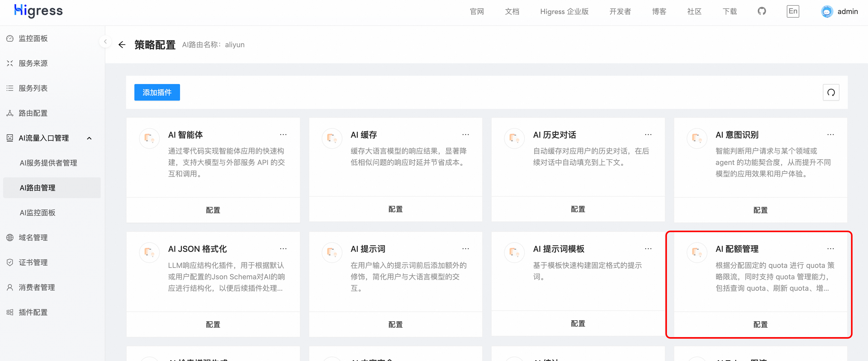Open AI监控面板 in the sidebar
Image resolution: width=868 pixels, height=361 pixels.
37,213
